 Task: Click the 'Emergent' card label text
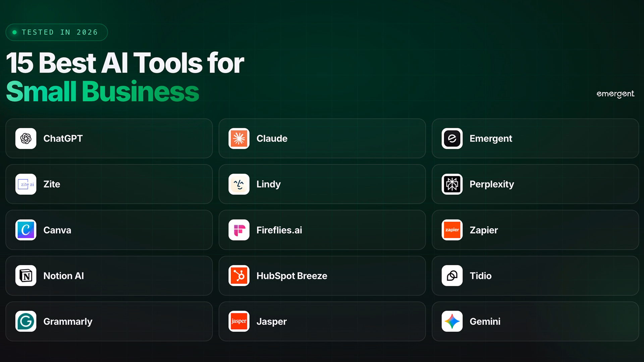coord(491,139)
